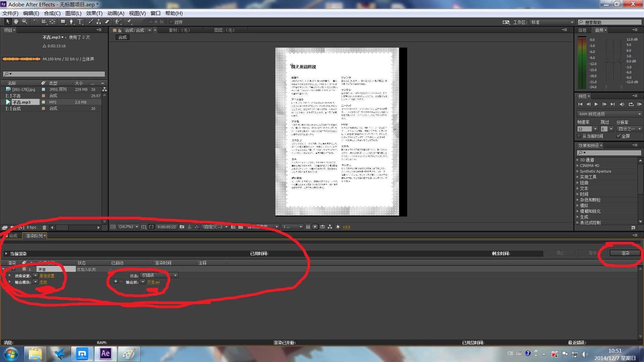The image size is (644, 362).
Task: Click the show channel RGB icon
Action: coord(197,227)
